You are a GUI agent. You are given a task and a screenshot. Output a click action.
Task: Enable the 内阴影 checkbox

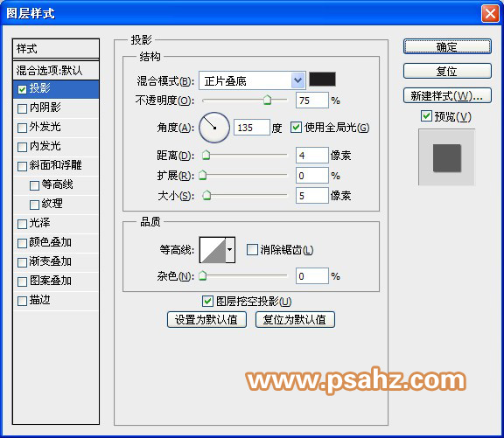(x=22, y=108)
